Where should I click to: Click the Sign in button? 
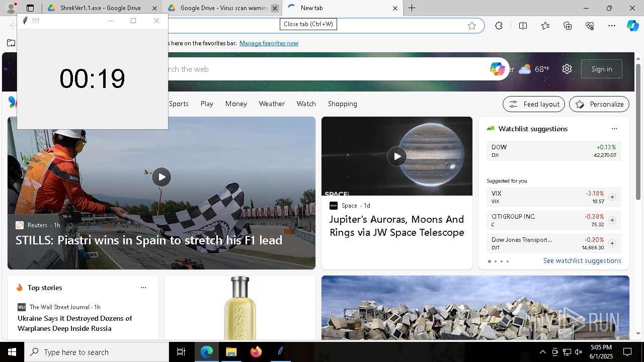coord(602,69)
